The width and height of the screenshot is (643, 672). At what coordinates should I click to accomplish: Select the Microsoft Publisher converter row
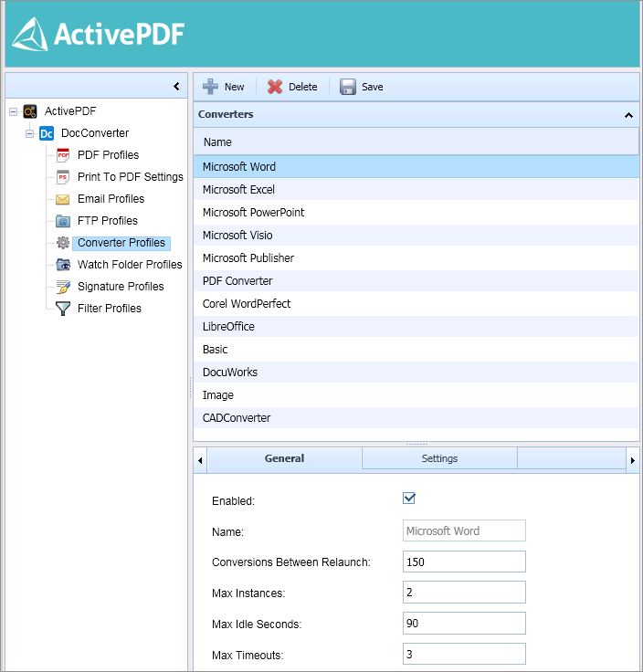(416, 258)
